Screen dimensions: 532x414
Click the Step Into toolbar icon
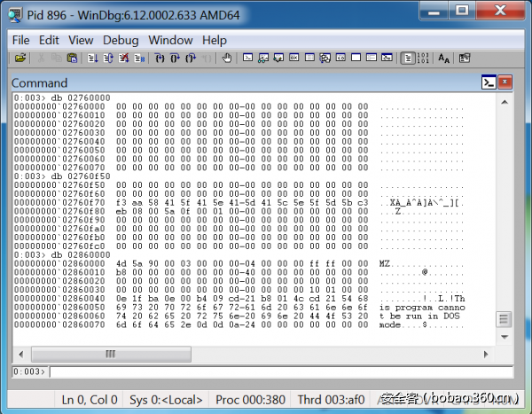point(160,59)
